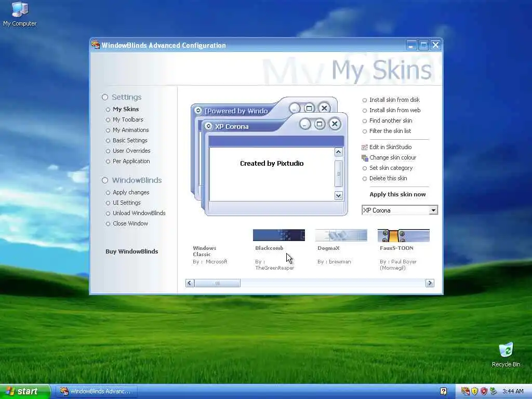Click the XP Corona preview rollup icon
532x399 pixels.
(x=209, y=126)
